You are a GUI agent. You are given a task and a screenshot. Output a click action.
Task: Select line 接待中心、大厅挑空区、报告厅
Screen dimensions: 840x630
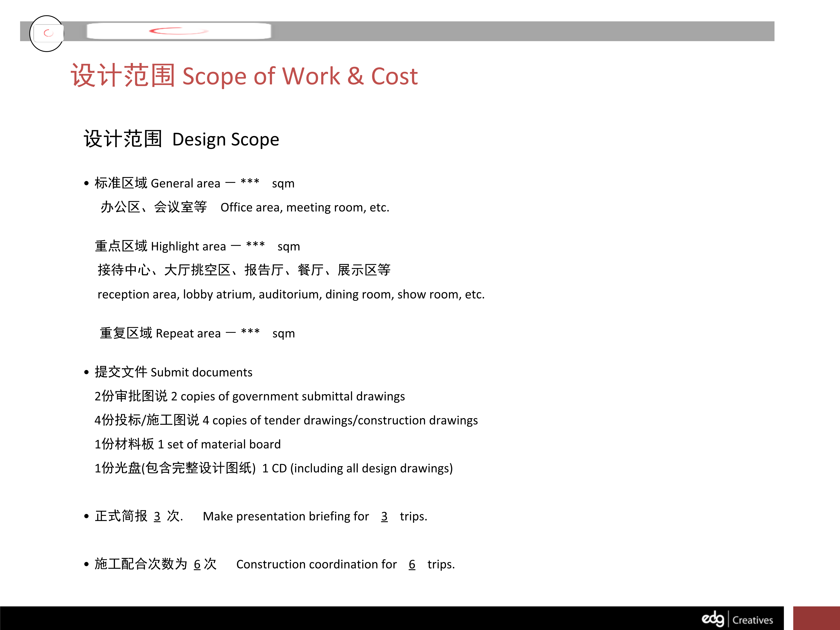(x=244, y=270)
